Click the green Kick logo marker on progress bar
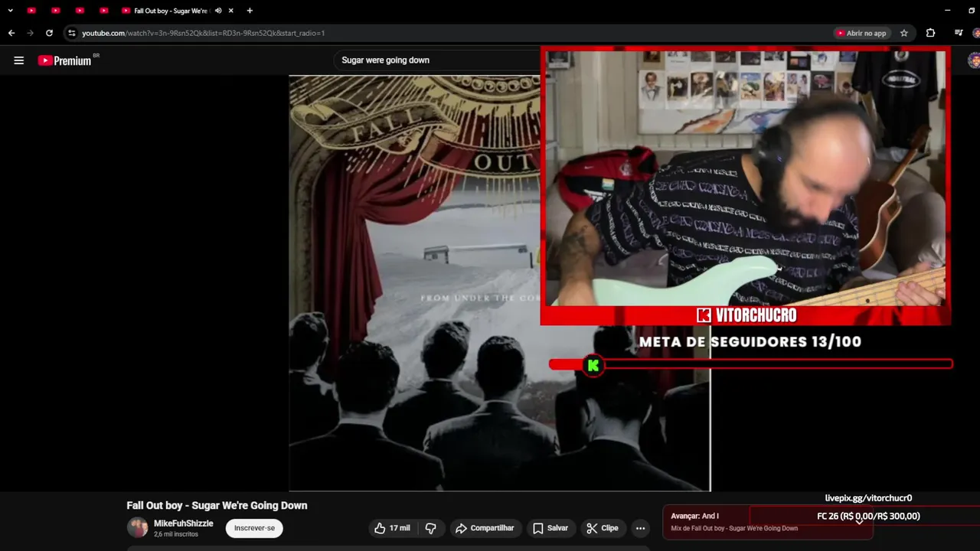 coord(593,365)
